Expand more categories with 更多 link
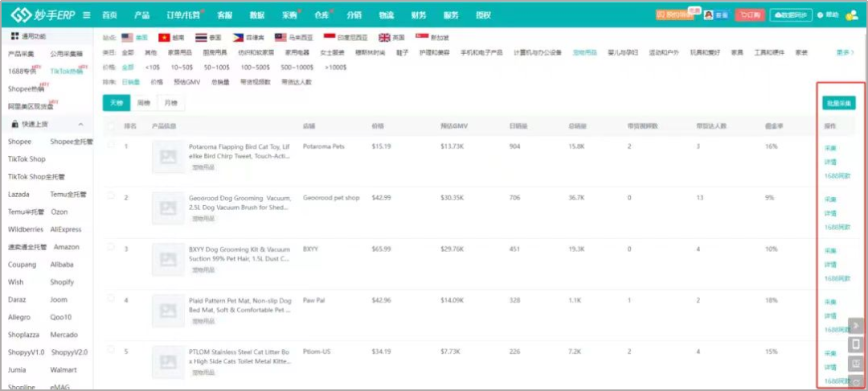The width and height of the screenshot is (868, 391). (845, 52)
